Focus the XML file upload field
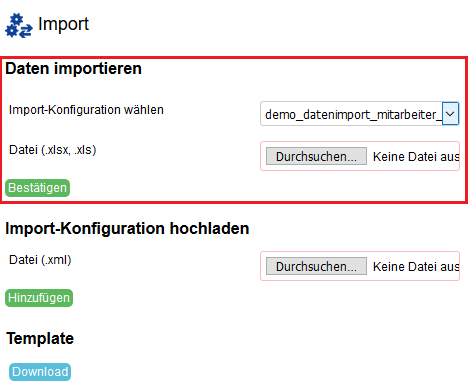471x390 pixels. pyautogui.click(x=360, y=266)
